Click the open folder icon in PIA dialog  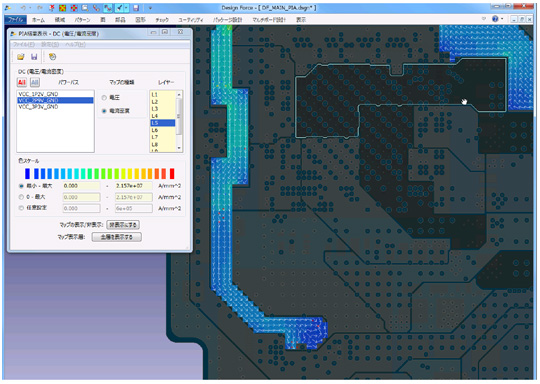point(21,57)
